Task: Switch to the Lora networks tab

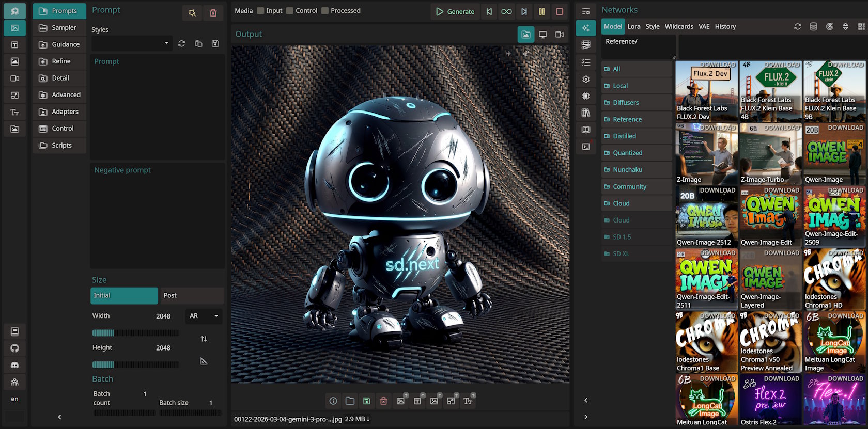Action: tap(634, 26)
